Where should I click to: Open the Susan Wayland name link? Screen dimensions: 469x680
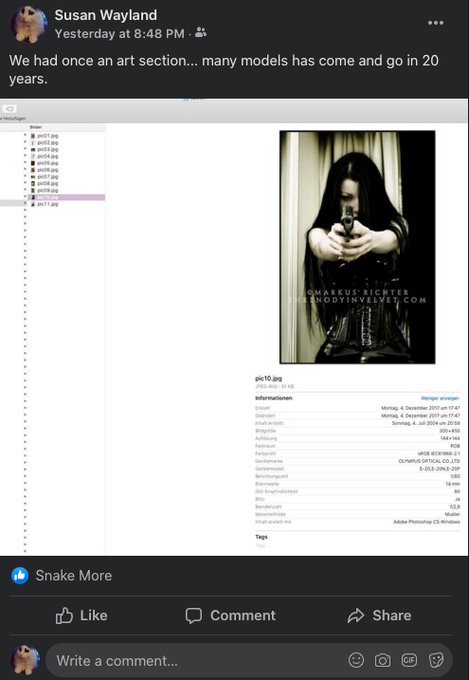click(x=106, y=15)
